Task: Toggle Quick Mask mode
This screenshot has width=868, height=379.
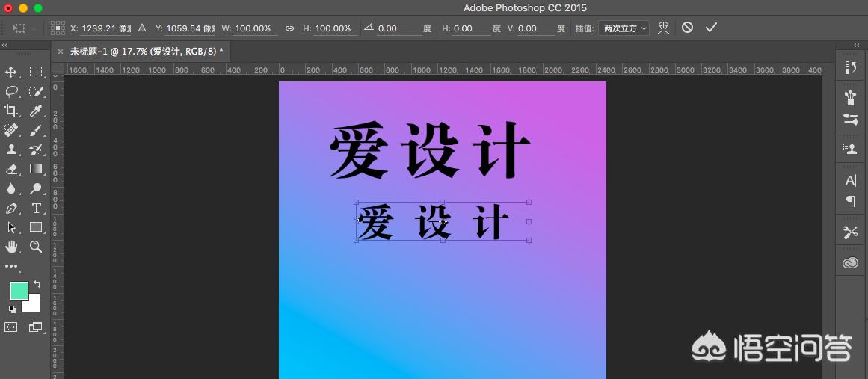Action: (10, 327)
